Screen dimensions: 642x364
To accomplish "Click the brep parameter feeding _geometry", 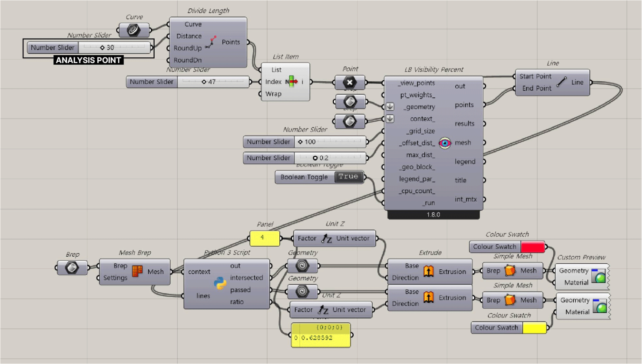I will tap(350, 102).
